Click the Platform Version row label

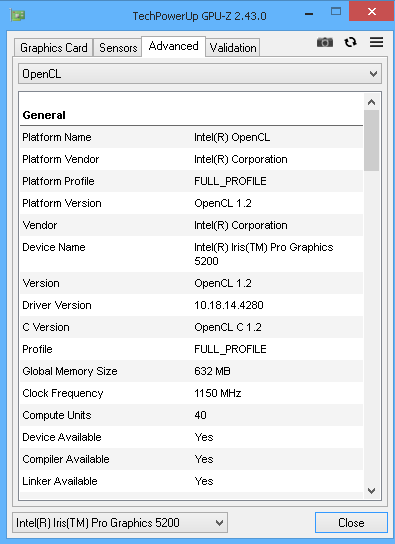(x=62, y=203)
